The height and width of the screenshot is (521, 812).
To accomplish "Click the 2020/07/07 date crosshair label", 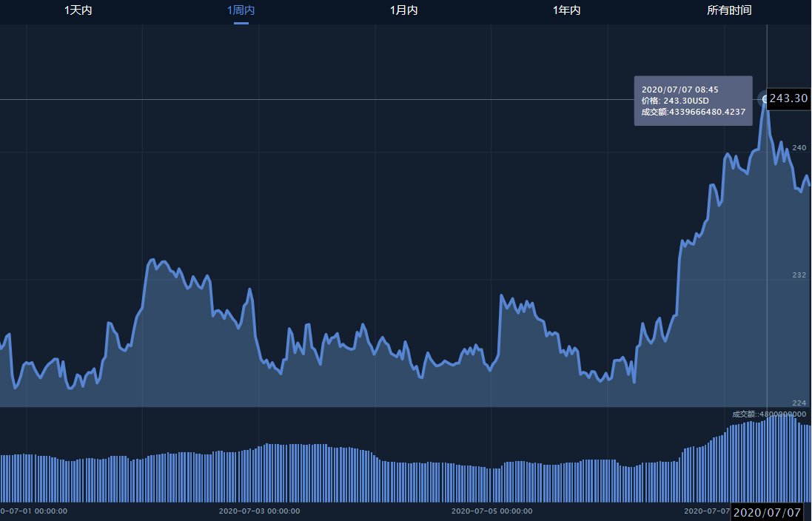I will coord(767,512).
